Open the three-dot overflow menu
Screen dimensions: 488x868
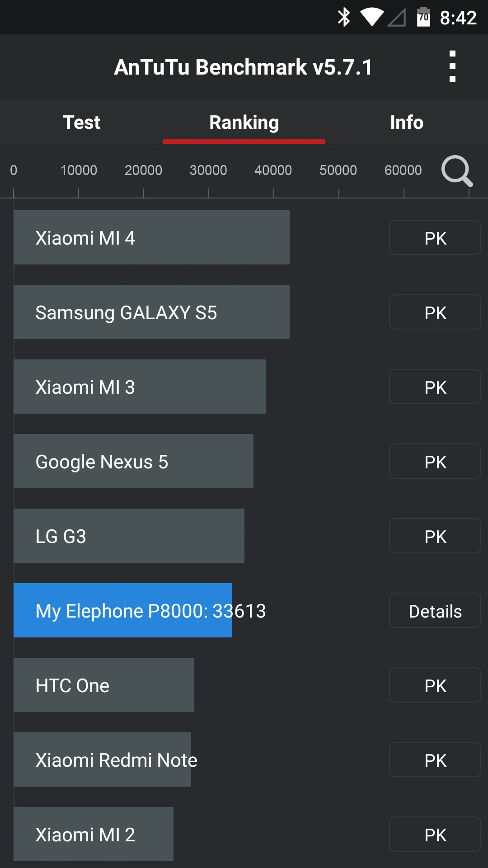coord(452,66)
